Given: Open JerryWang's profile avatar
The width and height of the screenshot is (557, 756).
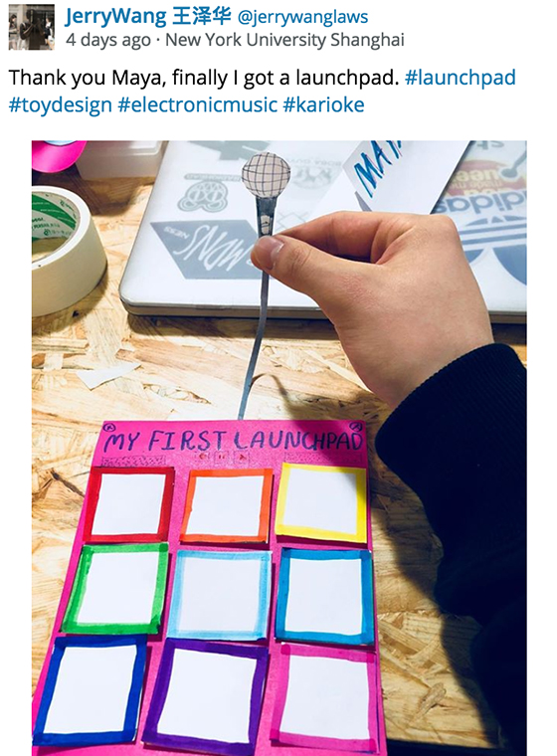Looking at the screenshot, I should [31, 27].
